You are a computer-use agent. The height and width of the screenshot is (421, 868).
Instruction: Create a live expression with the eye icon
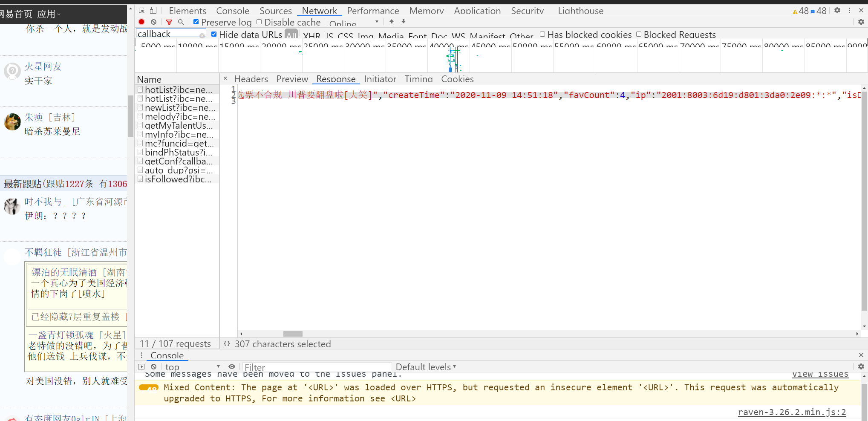pyautogui.click(x=232, y=366)
